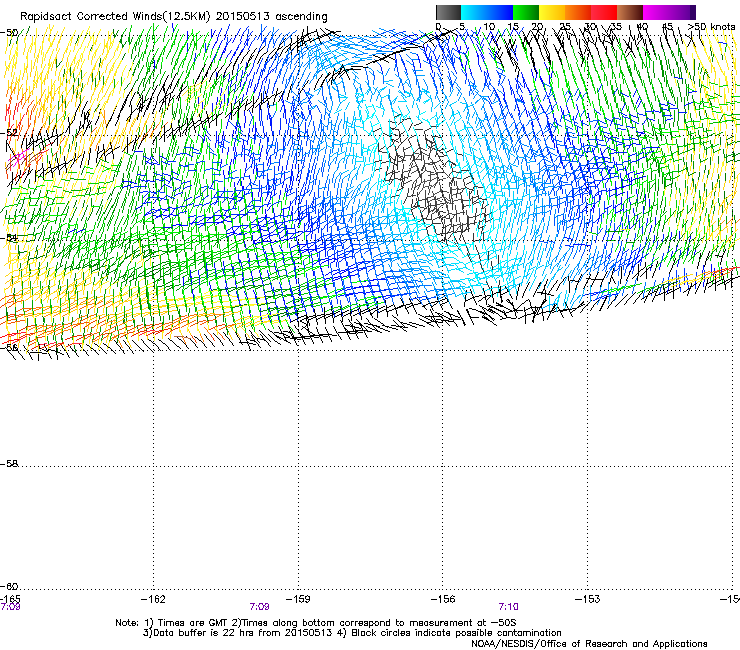740x650 pixels.
Task: Click the -153 longitude axis label
Action: click(x=588, y=599)
